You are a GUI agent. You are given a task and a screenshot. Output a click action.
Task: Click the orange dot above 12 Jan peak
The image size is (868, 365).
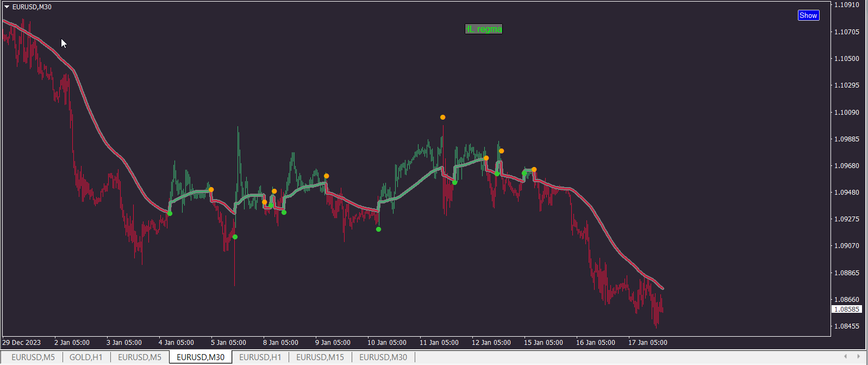(x=502, y=151)
